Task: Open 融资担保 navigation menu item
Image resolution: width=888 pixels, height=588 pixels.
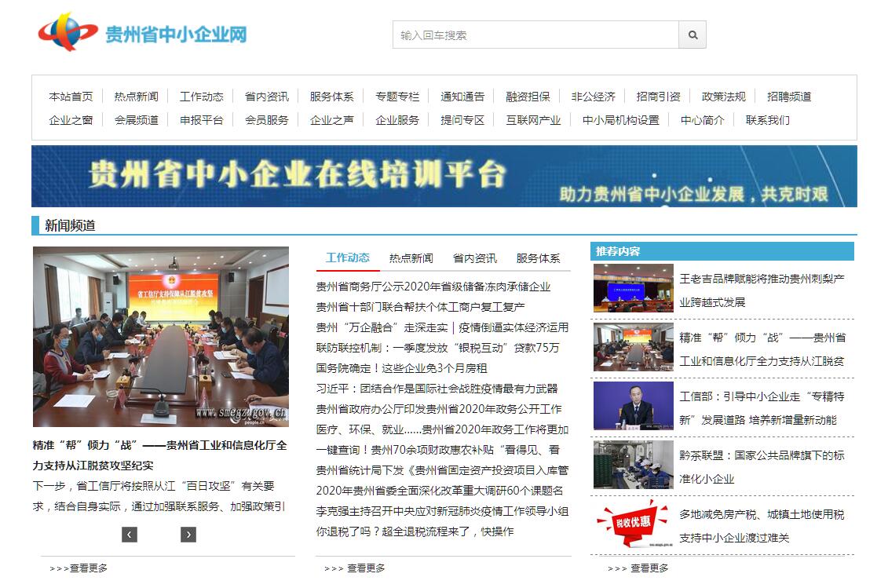Action: tap(528, 97)
